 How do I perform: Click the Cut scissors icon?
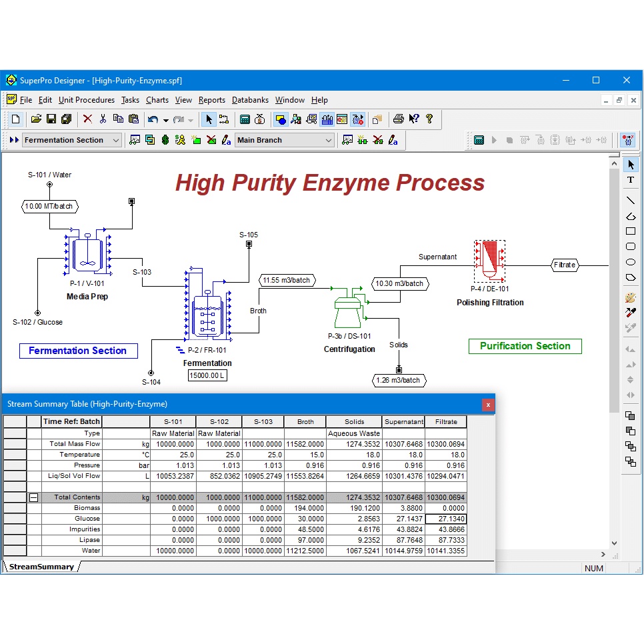click(x=103, y=119)
